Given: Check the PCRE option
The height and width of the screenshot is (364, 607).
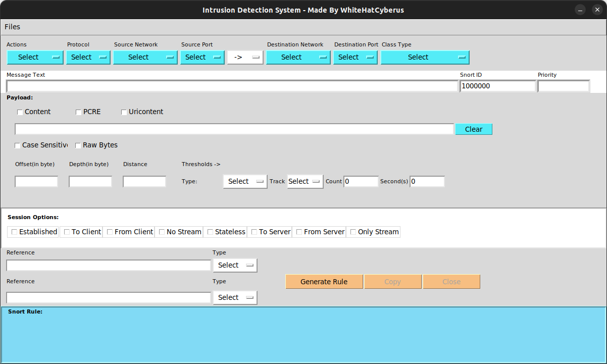Looking at the screenshot, I should click(78, 112).
